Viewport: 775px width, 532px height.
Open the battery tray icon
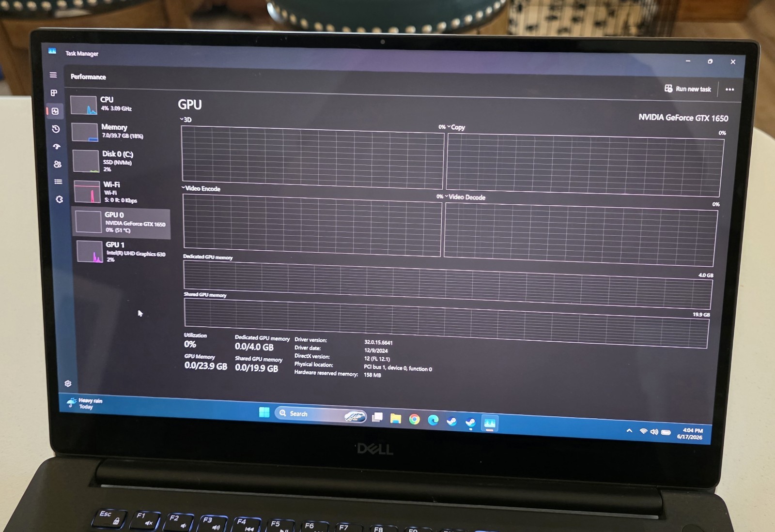point(666,432)
